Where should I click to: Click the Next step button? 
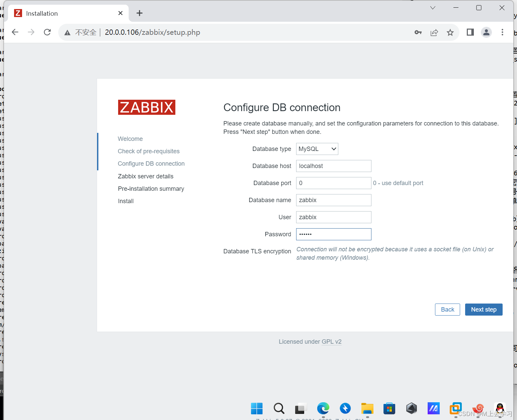tap(484, 310)
